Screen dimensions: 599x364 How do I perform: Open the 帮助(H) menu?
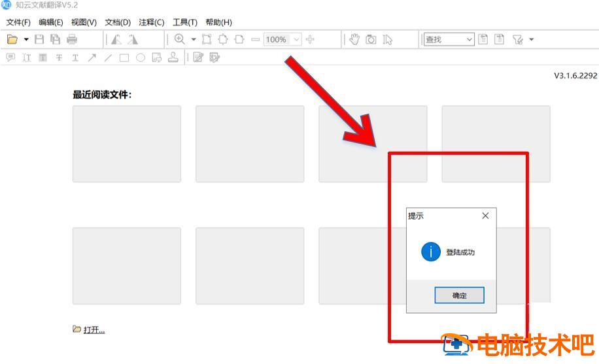coord(218,22)
